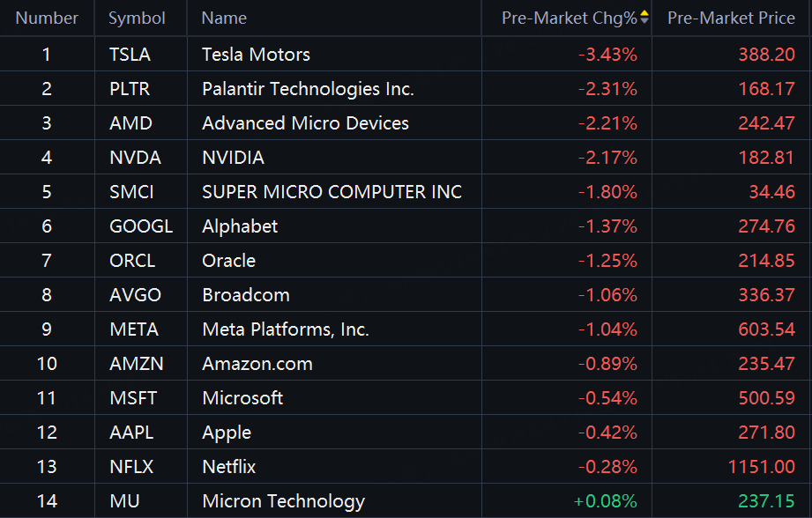Sort the table by Name header

click(224, 18)
